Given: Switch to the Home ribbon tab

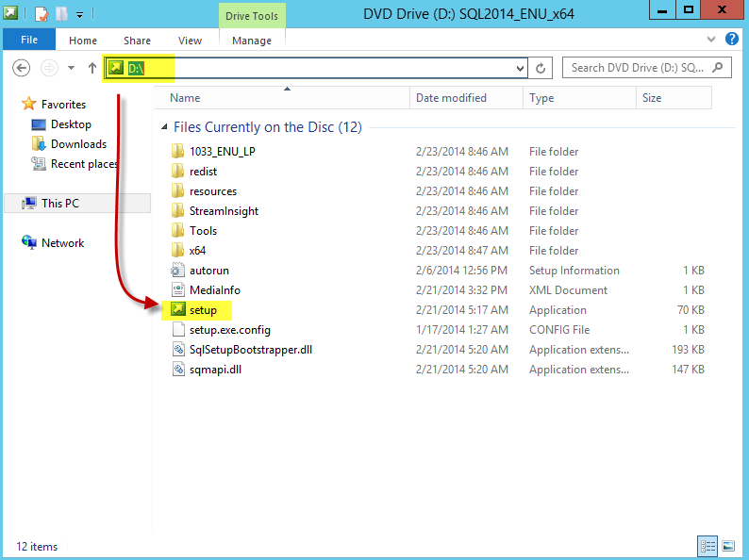Looking at the screenshot, I should (83, 41).
